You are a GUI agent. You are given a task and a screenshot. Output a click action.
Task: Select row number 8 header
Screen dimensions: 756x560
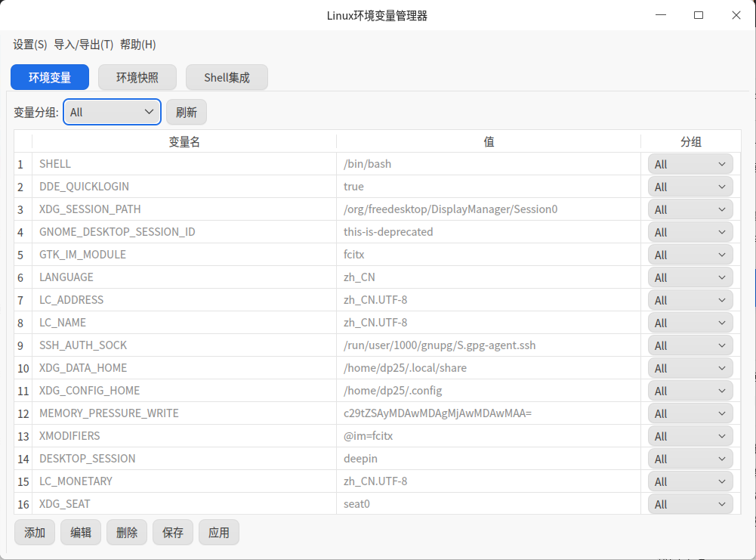click(23, 323)
